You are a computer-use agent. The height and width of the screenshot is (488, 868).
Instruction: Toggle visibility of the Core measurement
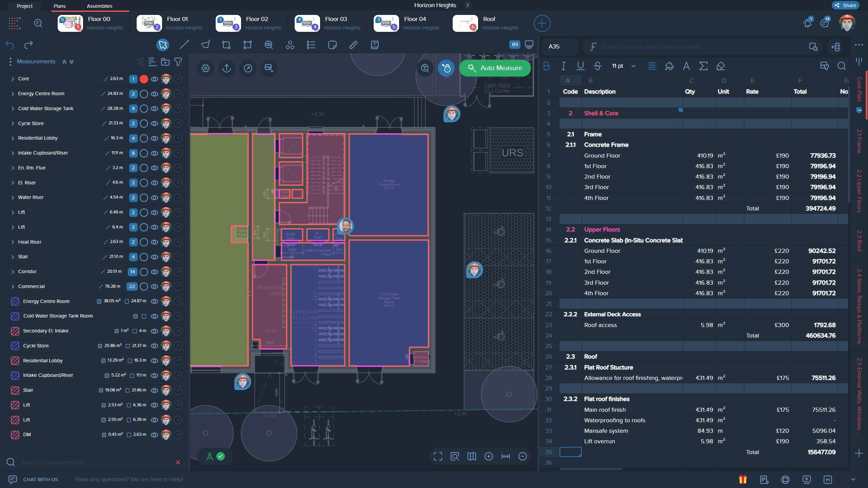[x=155, y=79]
